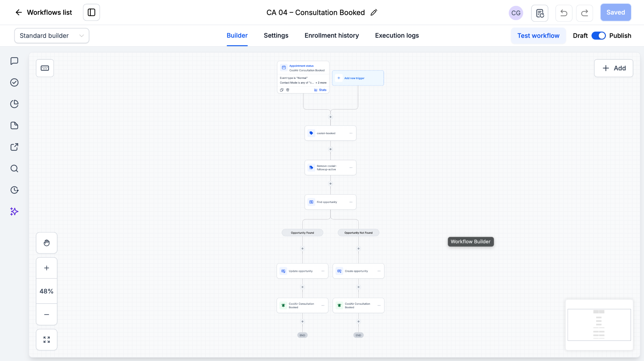This screenshot has width=644, height=361.
Task: Open the Standard builder dropdown
Action: point(52,36)
